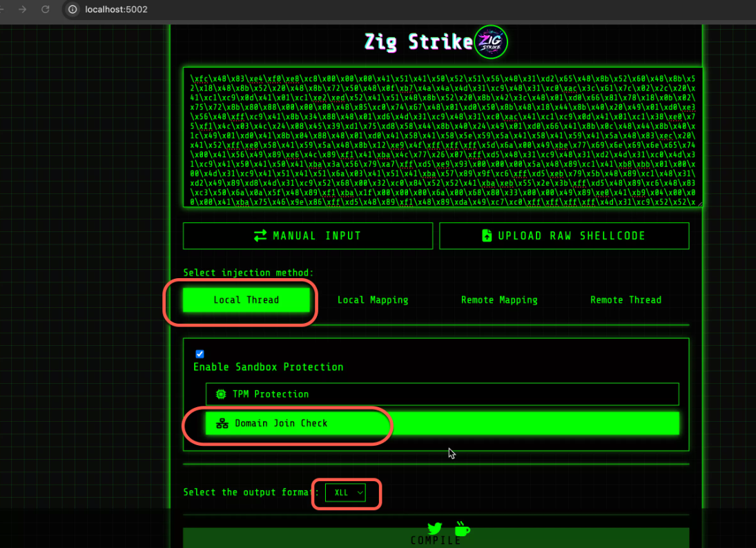The height and width of the screenshot is (548, 756).
Task: Click the arrows icon on Manual Input button
Action: [261, 235]
